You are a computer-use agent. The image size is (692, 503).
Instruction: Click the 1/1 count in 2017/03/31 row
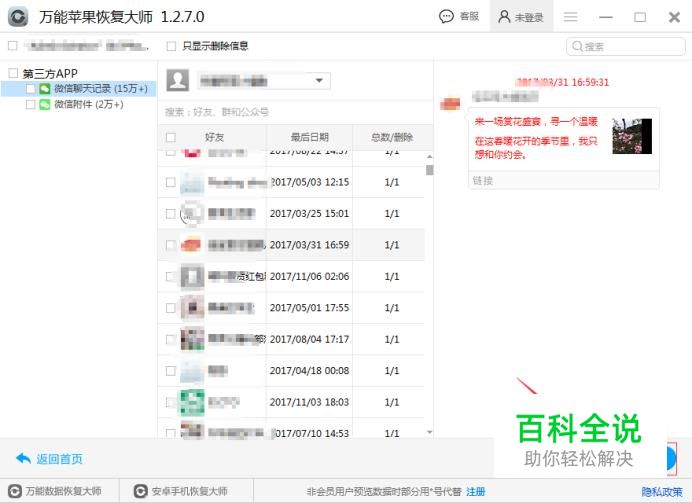click(x=392, y=245)
